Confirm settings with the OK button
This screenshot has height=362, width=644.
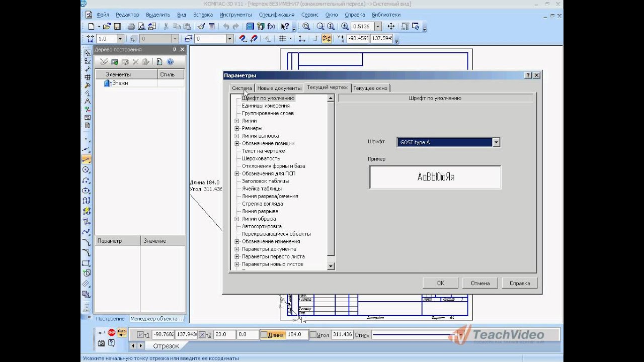(441, 283)
